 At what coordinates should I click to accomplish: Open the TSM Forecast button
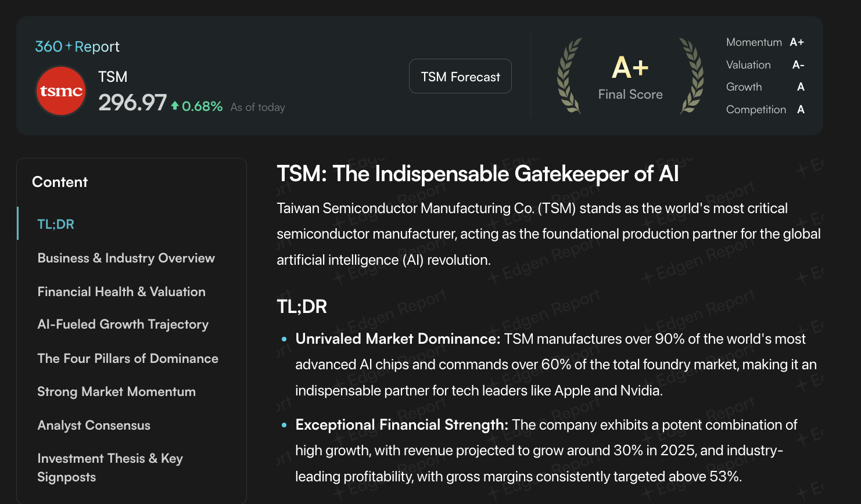click(x=460, y=77)
